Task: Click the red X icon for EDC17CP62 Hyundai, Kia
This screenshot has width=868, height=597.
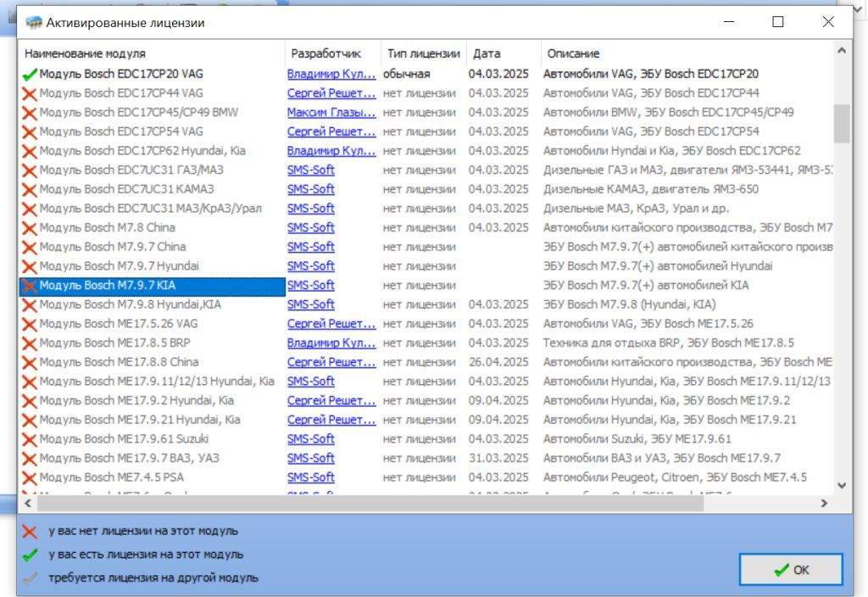Action: coord(30,151)
